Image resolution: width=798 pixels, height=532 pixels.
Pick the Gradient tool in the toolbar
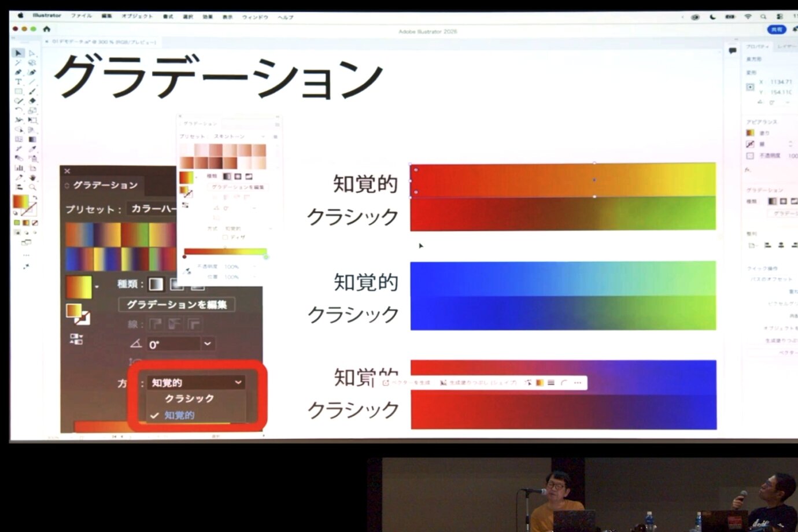(32, 139)
